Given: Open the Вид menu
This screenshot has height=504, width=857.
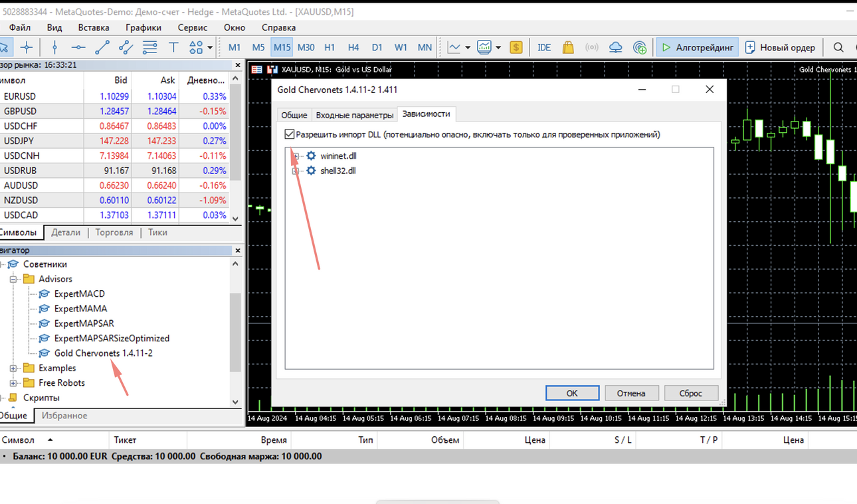Looking at the screenshot, I should pyautogui.click(x=54, y=27).
